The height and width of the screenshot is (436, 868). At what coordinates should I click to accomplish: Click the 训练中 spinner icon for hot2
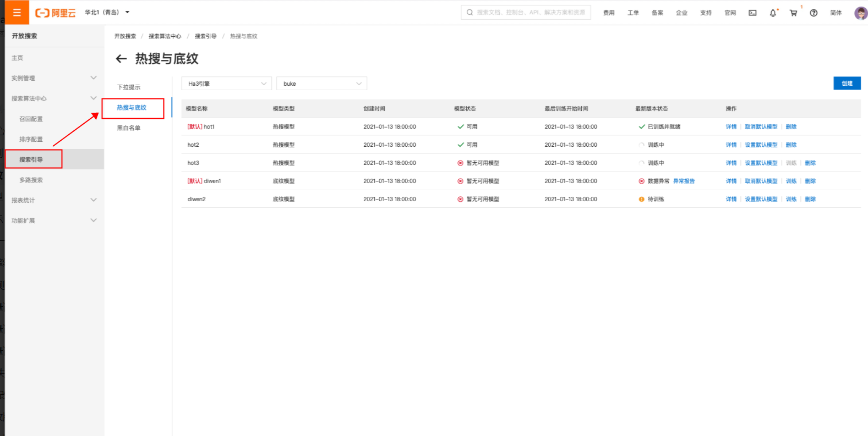642,145
